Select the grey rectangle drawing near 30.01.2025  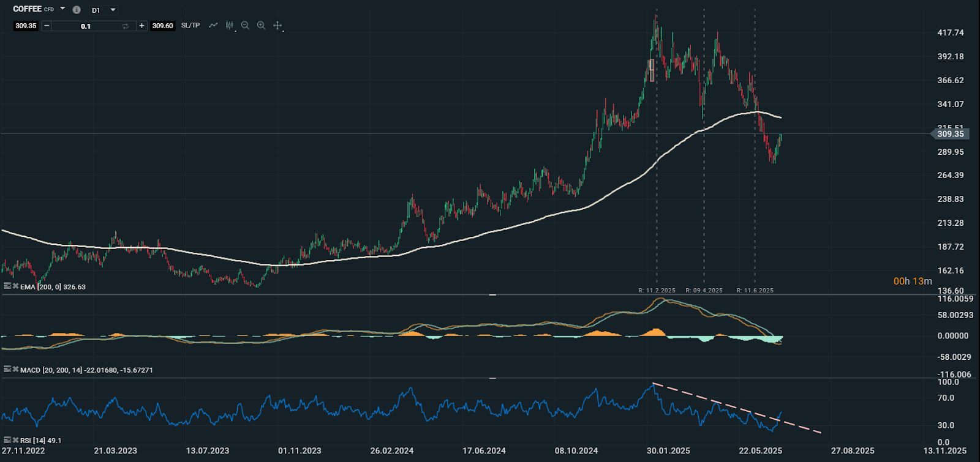coord(652,70)
